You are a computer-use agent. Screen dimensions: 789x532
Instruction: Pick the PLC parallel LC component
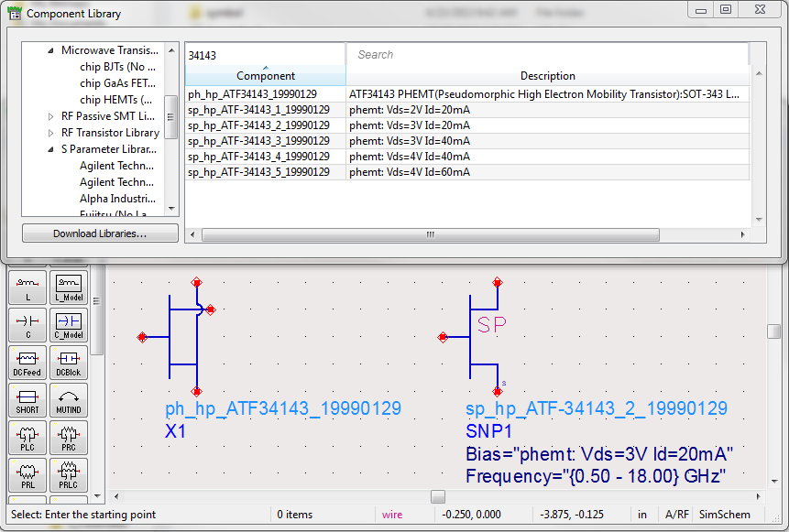coord(27,438)
